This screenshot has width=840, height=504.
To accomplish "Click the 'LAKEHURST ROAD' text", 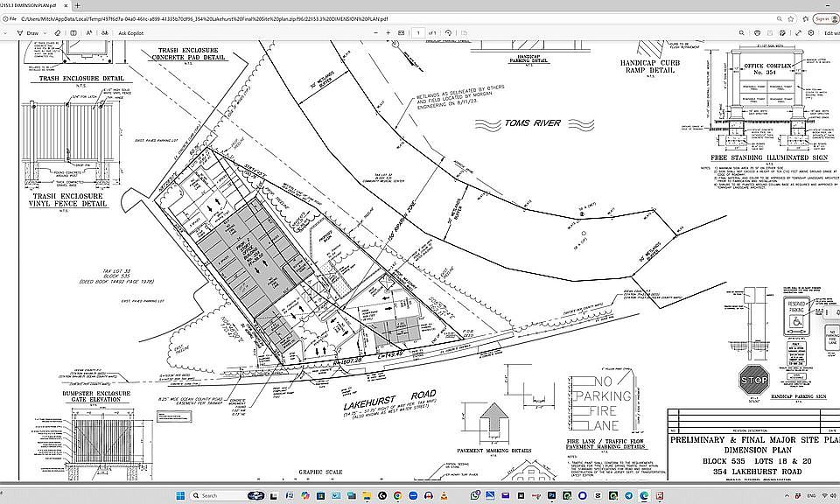I will [x=389, y=400].
